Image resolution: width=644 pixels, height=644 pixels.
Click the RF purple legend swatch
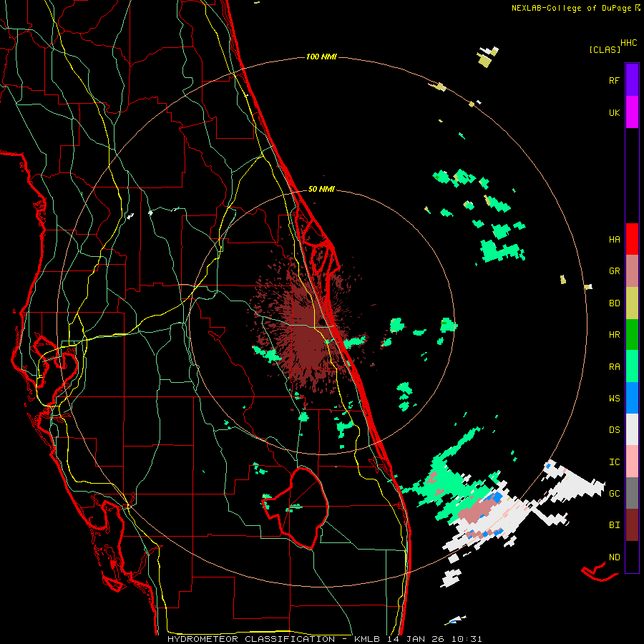pos(632,80)
